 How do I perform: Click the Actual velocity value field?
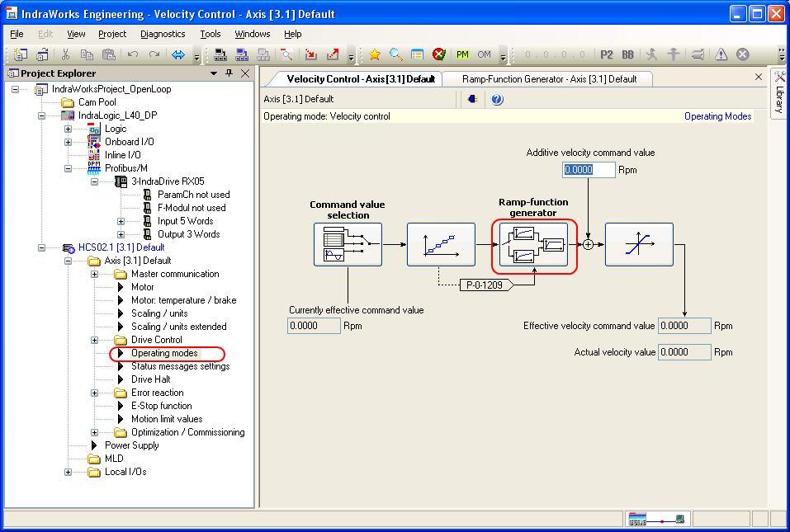(684, 352)
